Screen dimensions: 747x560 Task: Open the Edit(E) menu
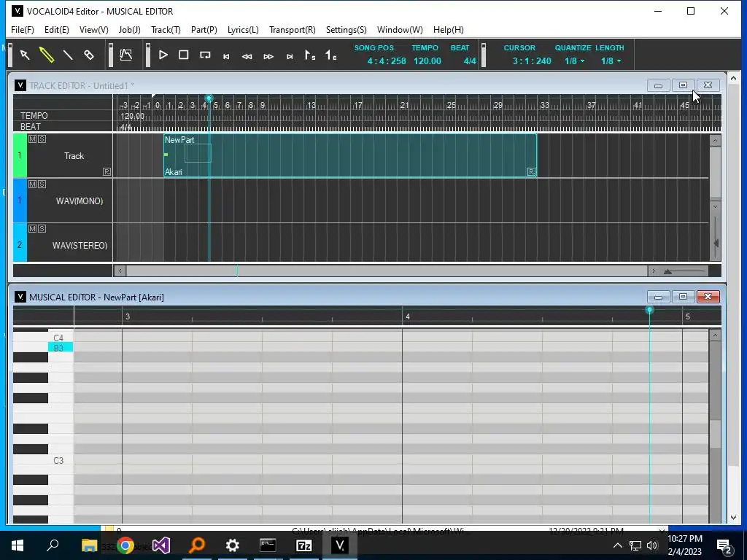57,29
